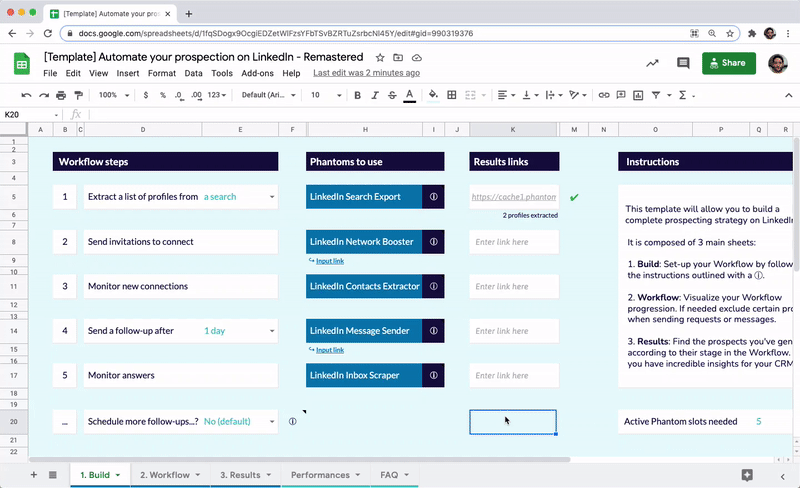Toggle strikethrough formatting

pyautogui.click(x=391, y=95)
